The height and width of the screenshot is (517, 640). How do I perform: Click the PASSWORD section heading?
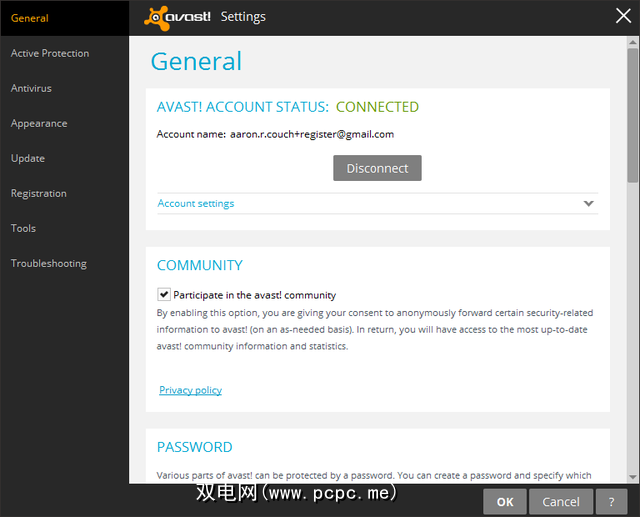[x=195, y=447]
